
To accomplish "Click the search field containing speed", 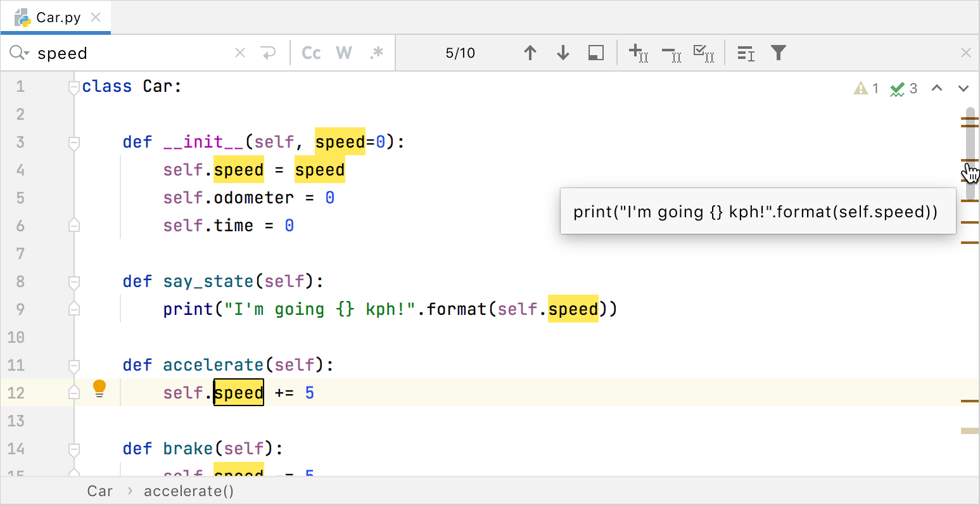I will (x=127, y=53).
